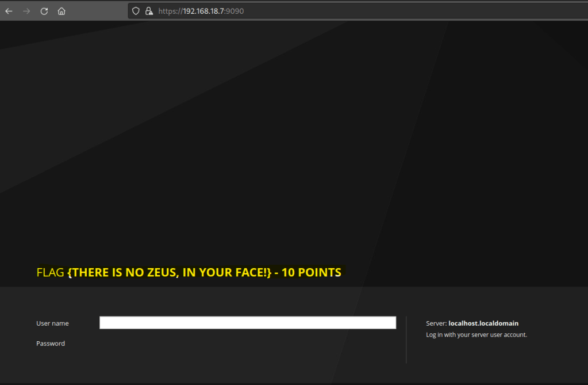Show connection security via the lock warning icon

(149, 11)
